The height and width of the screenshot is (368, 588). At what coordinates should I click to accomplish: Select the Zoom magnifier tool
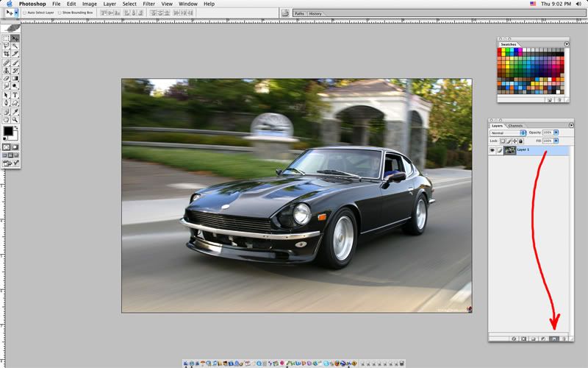pyautogui.click(x=15, y=120)
